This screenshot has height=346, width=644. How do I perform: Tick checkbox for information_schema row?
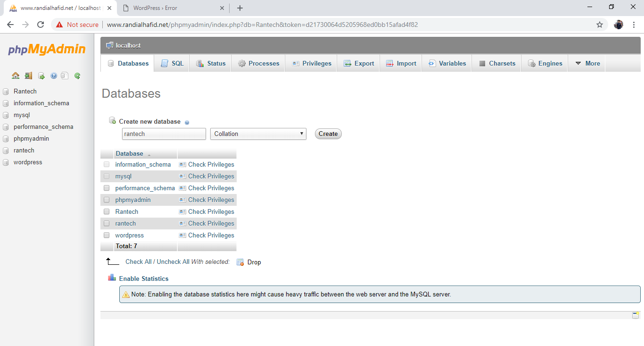pyautogui.click(x=107, y=164)
